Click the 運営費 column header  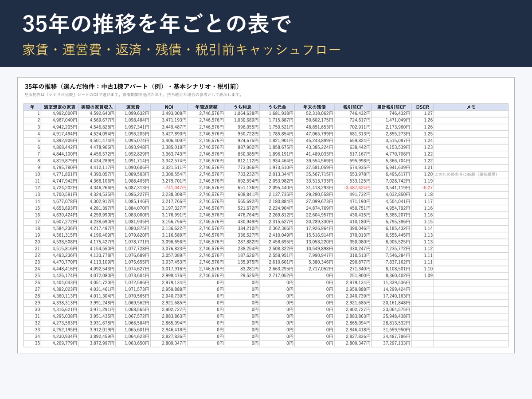133,107
